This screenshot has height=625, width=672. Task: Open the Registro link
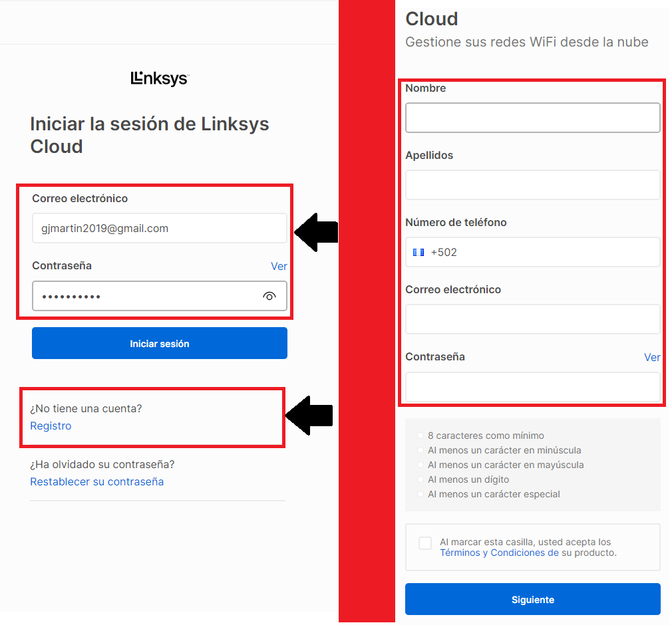tap(51, 426)
